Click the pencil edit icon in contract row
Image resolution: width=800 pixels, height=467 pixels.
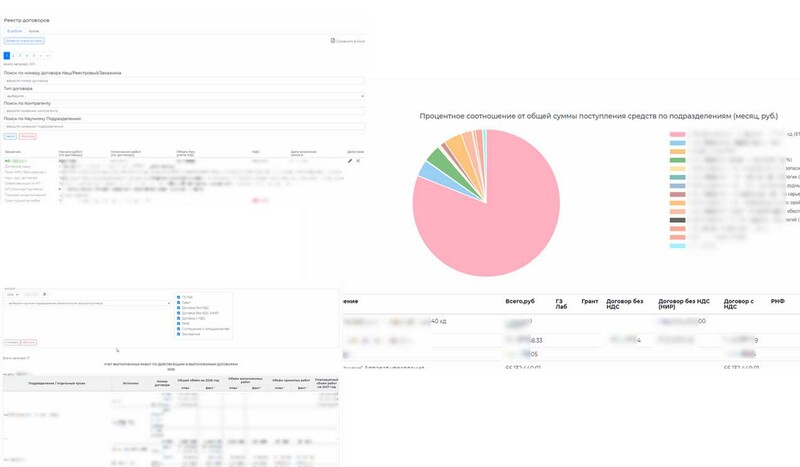[x=350, y=161]
